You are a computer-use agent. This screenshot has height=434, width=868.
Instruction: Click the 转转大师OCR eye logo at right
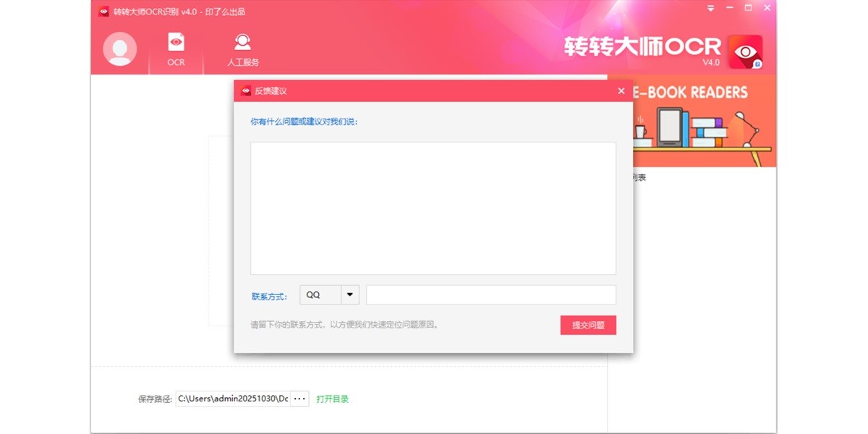pos(745,51)
